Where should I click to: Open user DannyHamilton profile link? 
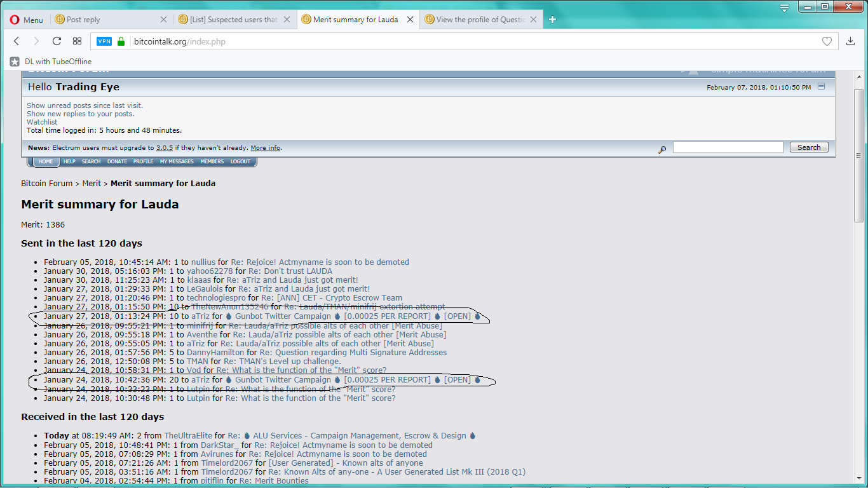tap(215, 352)
